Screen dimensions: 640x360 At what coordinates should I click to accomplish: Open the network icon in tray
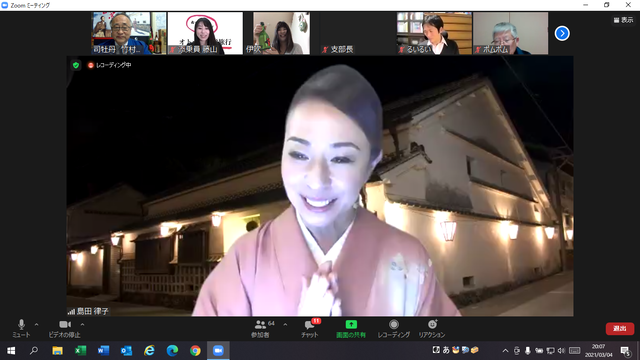pos(550,351)
